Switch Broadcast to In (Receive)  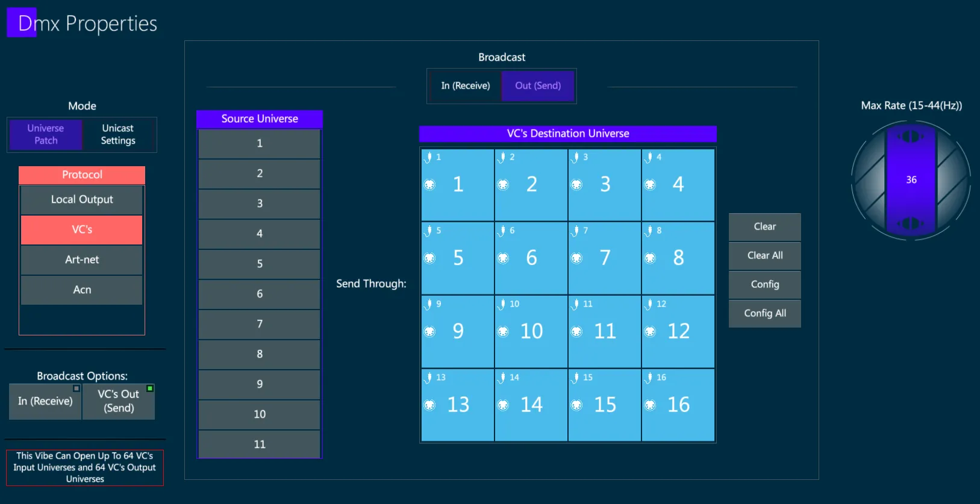pyautogui.click(x=466, y=86)
